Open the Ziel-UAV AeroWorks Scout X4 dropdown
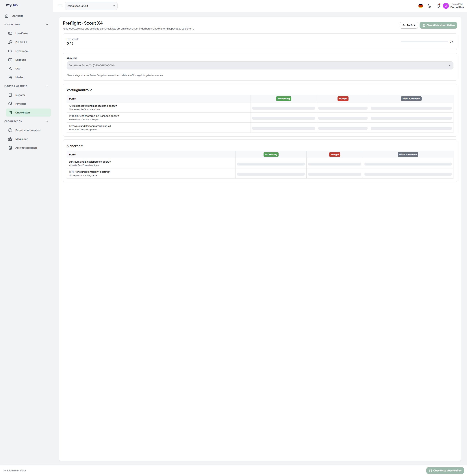The height and width of the screenshot is (476, 467). (260, 66)
